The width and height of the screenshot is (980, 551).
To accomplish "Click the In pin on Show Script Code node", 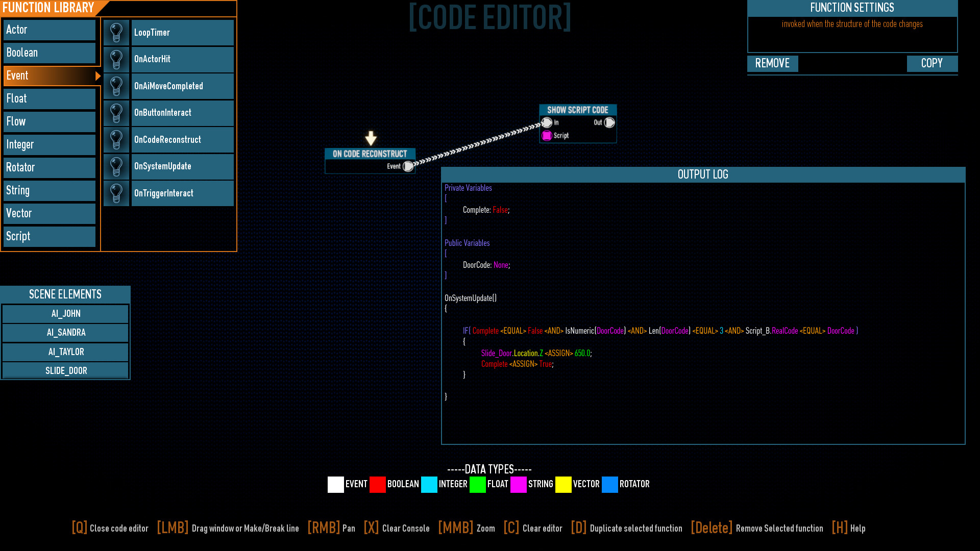I will (547, 122).
